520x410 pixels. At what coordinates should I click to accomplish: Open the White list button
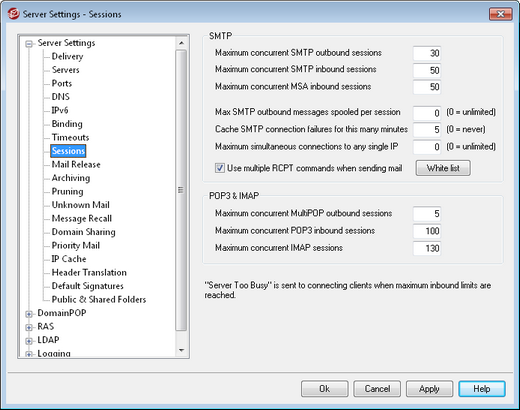tap(443, 168)
